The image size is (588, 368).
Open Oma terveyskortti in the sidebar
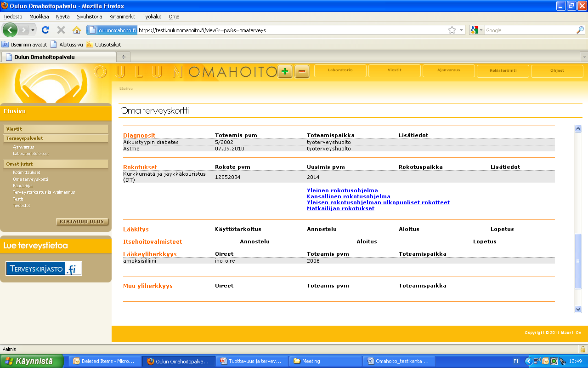tap(30, 179)
